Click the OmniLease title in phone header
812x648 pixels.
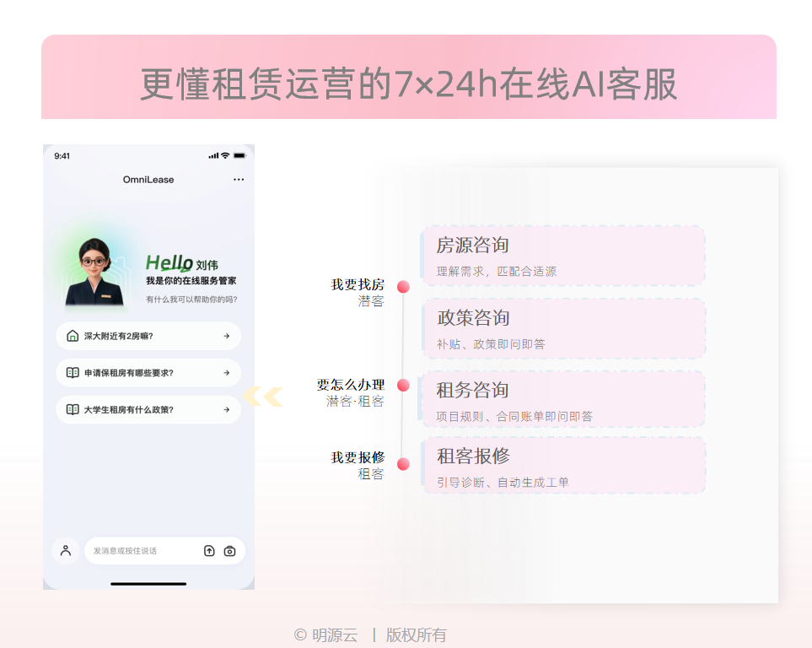[x=148, y=180]
